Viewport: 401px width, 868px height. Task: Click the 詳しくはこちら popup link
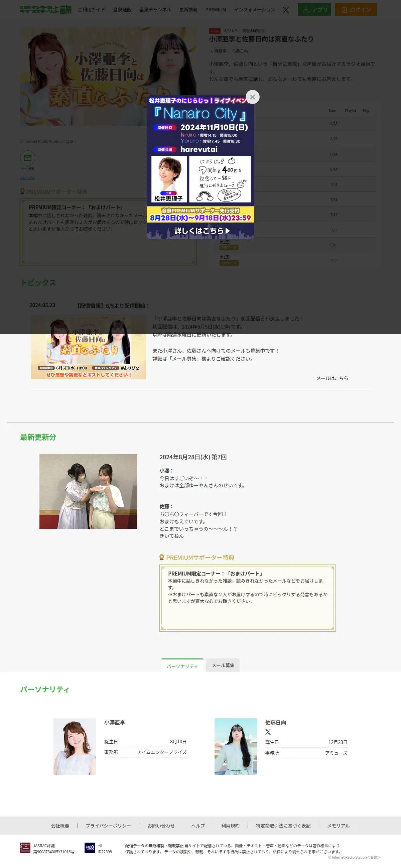pos(202,231)
